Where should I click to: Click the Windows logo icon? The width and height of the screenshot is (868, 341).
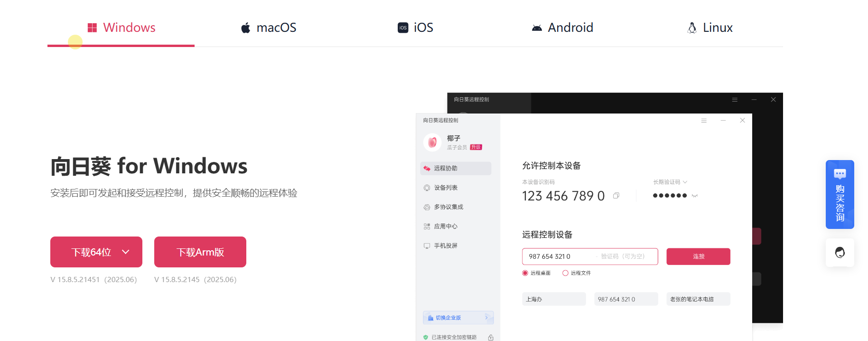coord(92,28)
